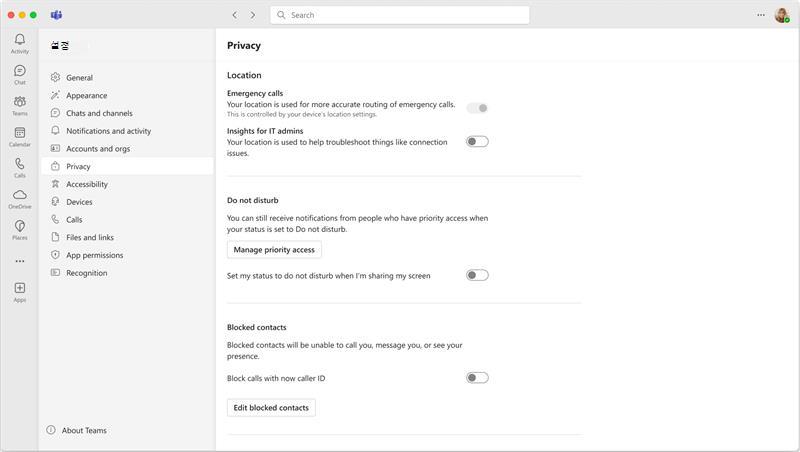Click Edit blocked contacts button
Image resolution: width=800 pixels, height=452 pixels.
point(271,408)
